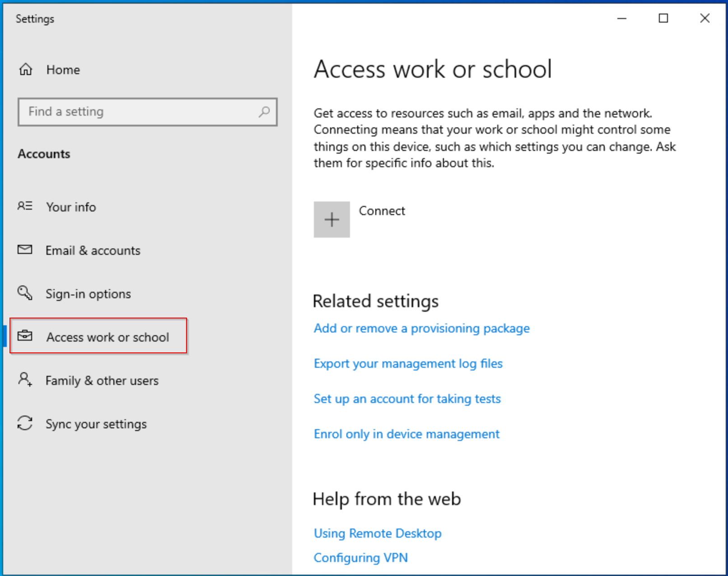This screenshot has height=576, width=728.
Task: Click Enrol only in device management link
Action: pyautogui.click(x=406, y=434)
